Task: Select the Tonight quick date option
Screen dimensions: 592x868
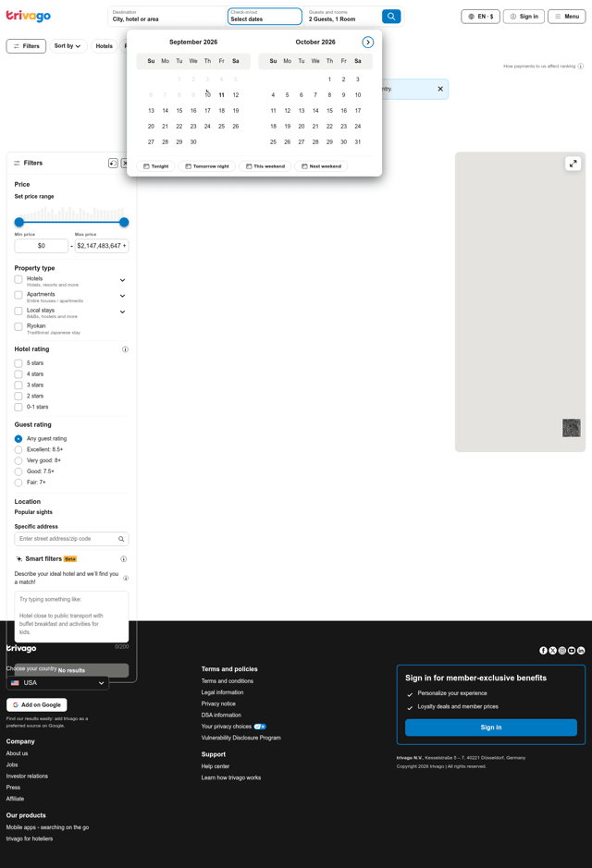Action: (155, 166)
